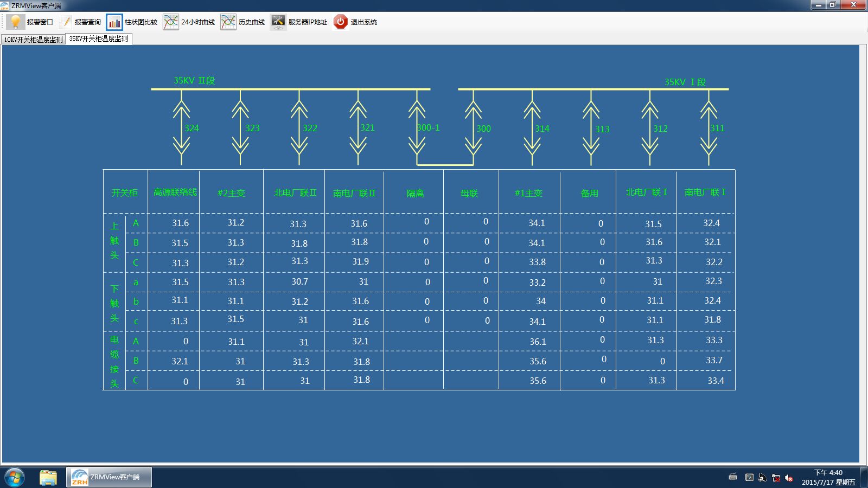Click the on-screen keyboard tray icon

click(733, 477)
